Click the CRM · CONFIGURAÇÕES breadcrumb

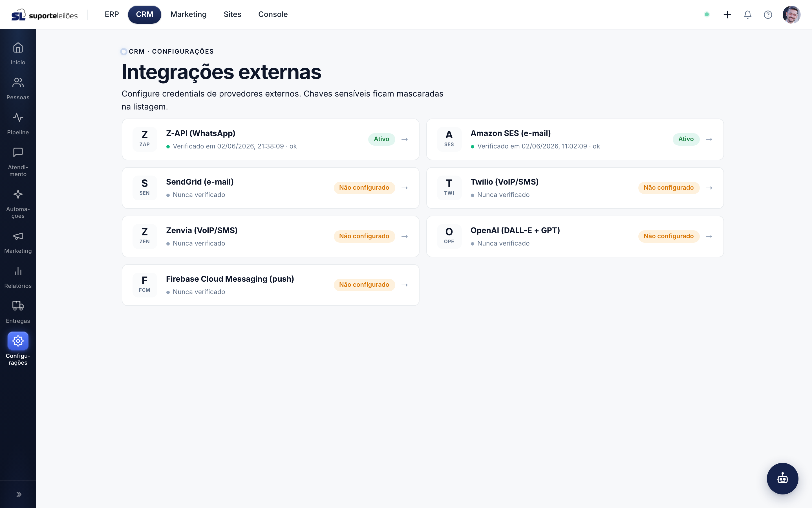[171, 51]
